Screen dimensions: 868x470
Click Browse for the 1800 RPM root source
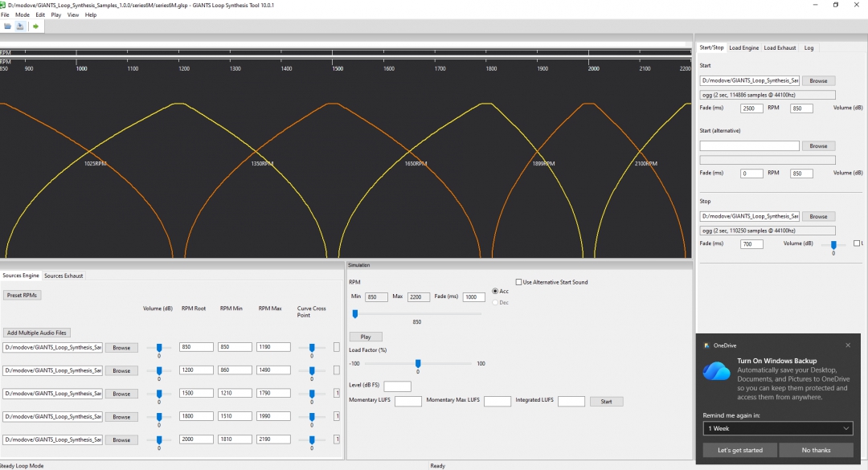[x=121, y=417]
